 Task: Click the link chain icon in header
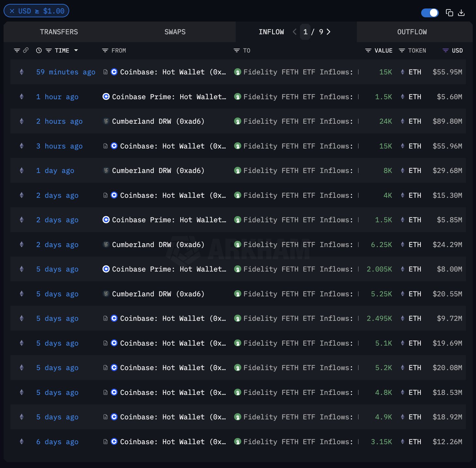pyautogui.click(x=26, y=50)
